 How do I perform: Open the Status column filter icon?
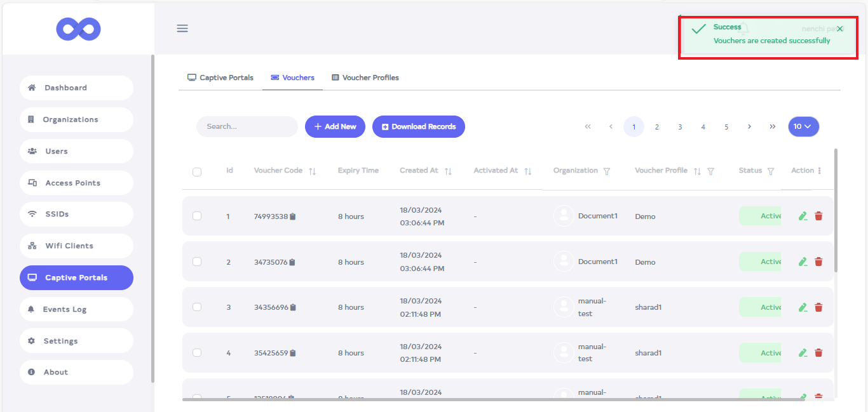tap(771, 171)
